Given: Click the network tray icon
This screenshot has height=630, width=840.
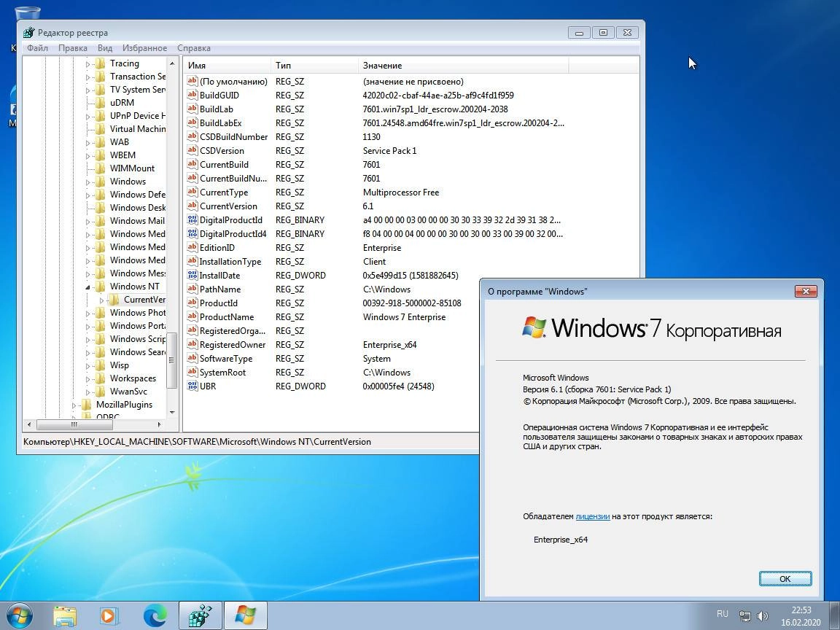Looking at the screenshot, I should pyautogui.click(x=744, y=616).
